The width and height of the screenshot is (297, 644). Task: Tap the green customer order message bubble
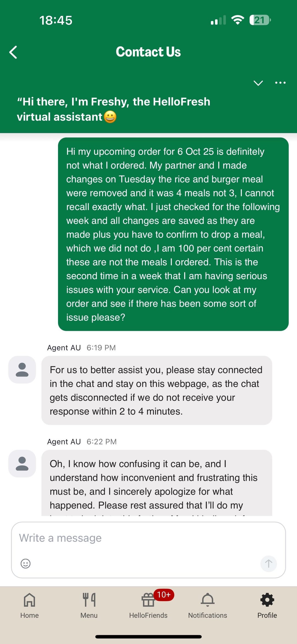173,234
